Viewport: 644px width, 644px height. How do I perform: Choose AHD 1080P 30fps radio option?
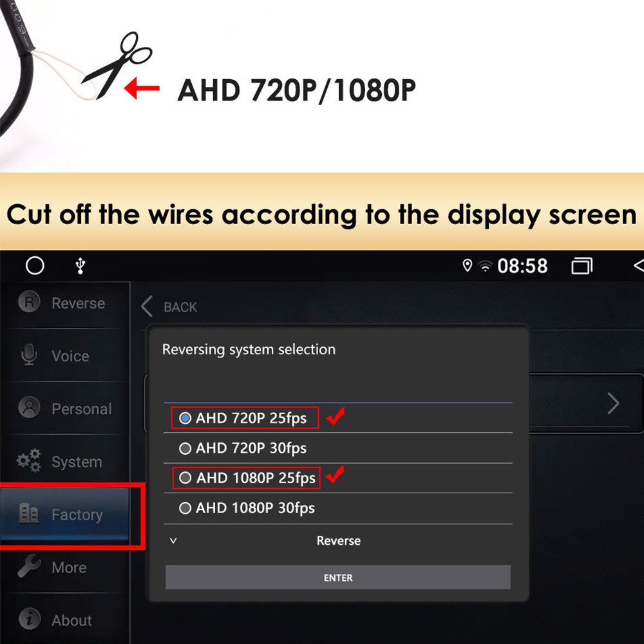(185, 508)
